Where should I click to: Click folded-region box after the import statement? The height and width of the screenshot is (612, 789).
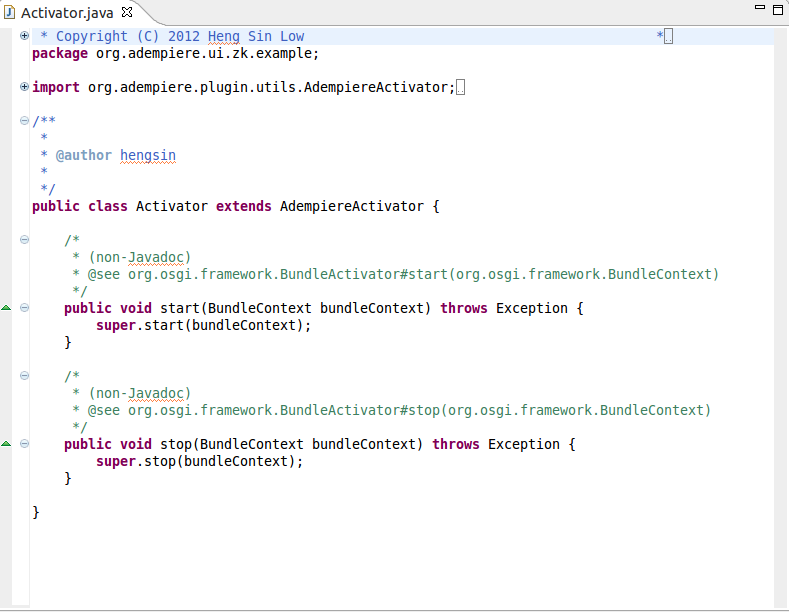click(x=460, y=87)
